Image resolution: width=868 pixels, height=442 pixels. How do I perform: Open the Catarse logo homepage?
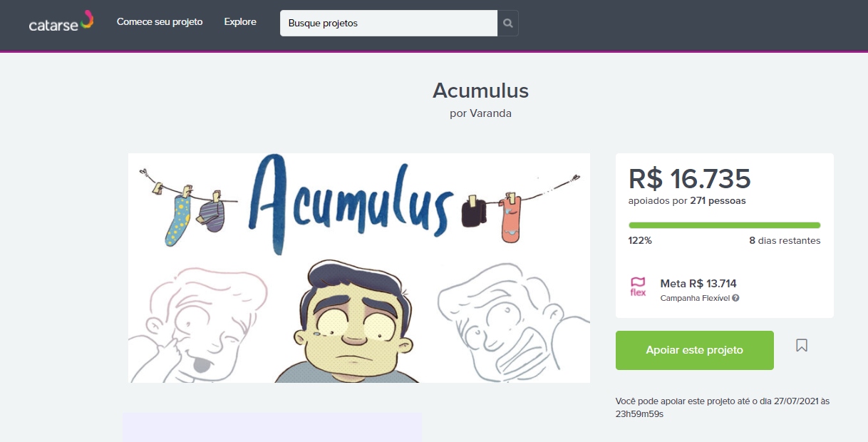coord(61,21)
